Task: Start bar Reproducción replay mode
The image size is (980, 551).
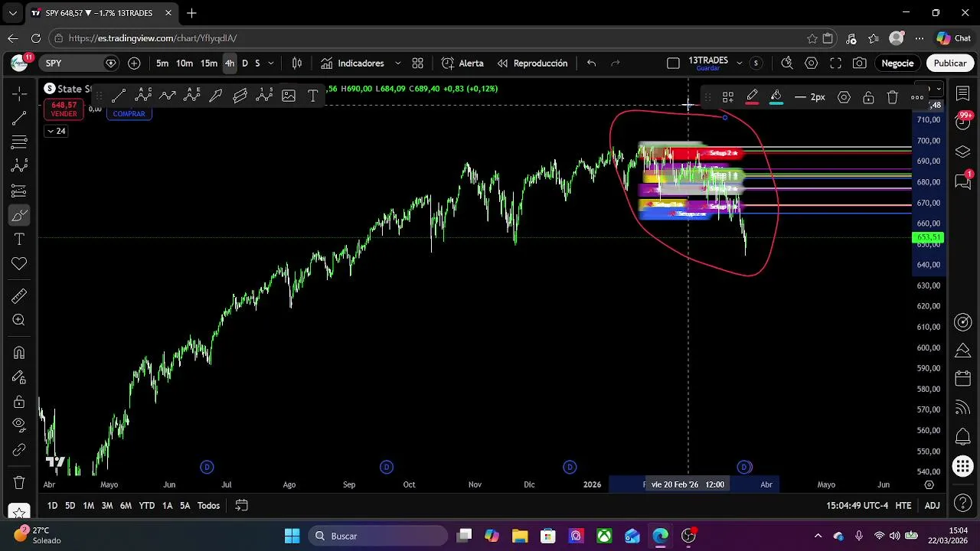Action: tap(532, 64)
